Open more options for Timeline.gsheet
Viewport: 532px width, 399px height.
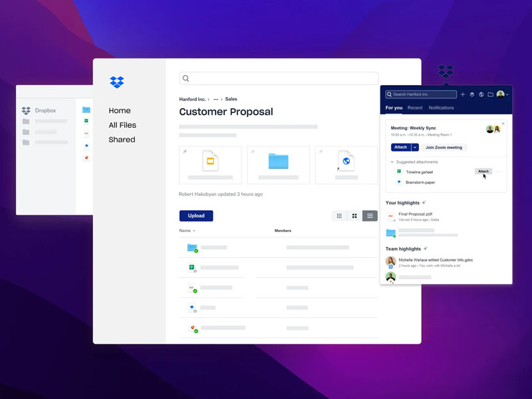(x=498, y=172)
